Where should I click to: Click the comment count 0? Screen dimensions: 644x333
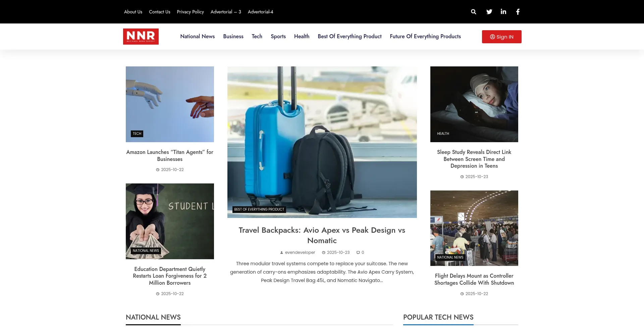click(x=360, y=253)
